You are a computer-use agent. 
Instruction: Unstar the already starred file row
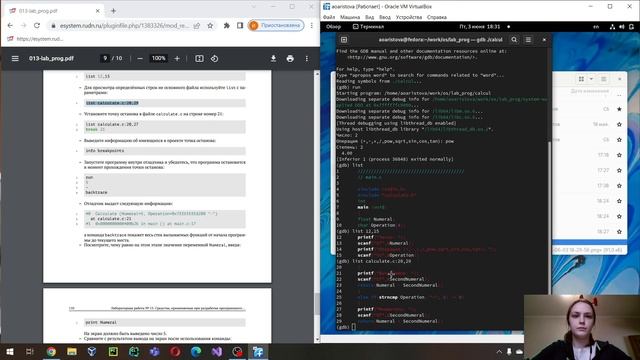coord(619,109)
